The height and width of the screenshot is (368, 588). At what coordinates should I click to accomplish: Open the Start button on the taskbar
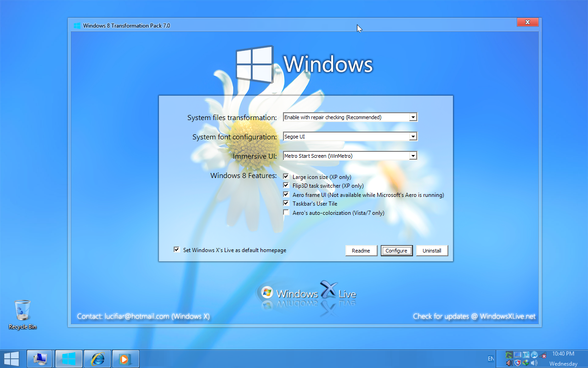tap(11, 359)
